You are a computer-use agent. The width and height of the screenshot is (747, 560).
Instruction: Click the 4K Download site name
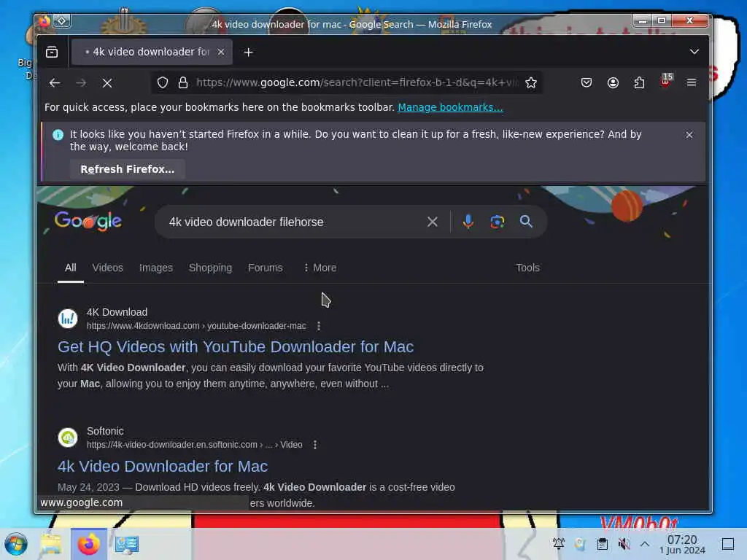click(x=117, y=312)
